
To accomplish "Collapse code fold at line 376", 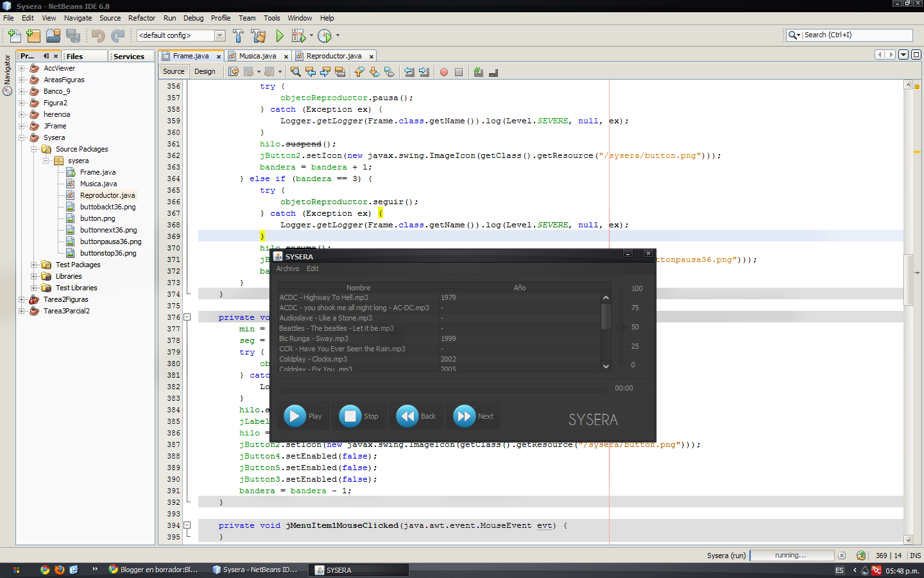I will point(187,317).
